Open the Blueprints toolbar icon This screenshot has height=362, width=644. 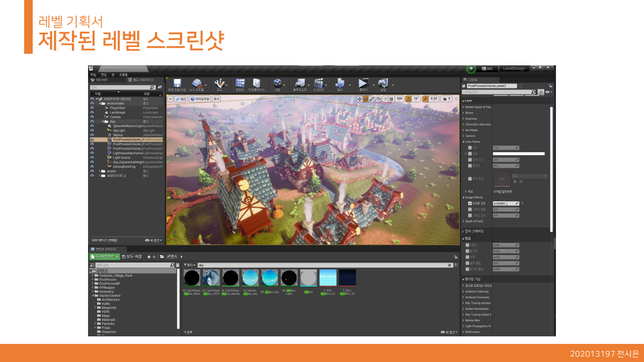300,83
